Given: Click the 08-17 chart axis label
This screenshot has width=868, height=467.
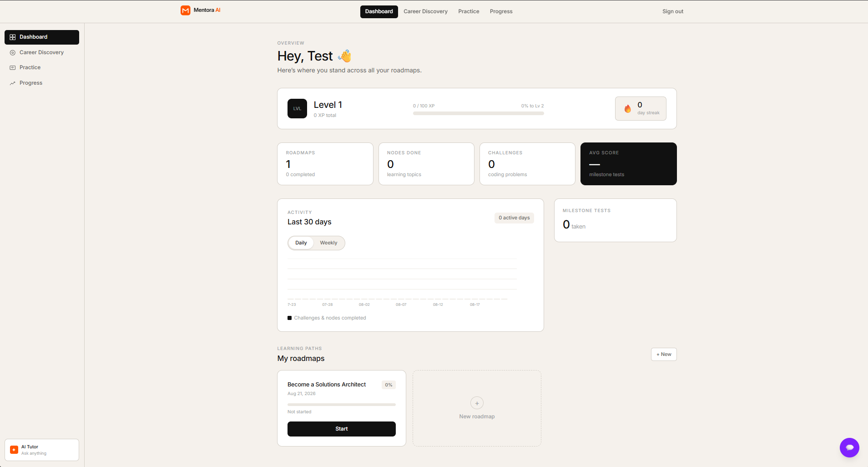Looking at the screenshot, I should pos(474,305).
